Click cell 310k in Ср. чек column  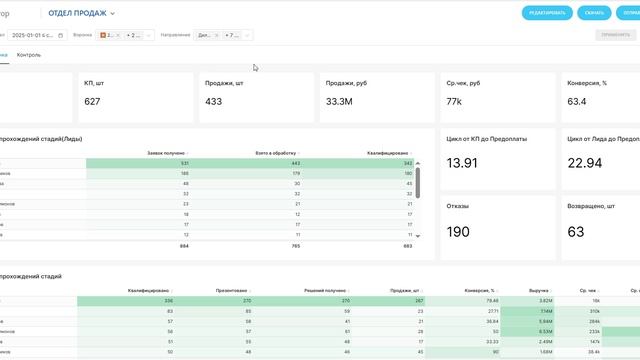[x=595, y=311]
